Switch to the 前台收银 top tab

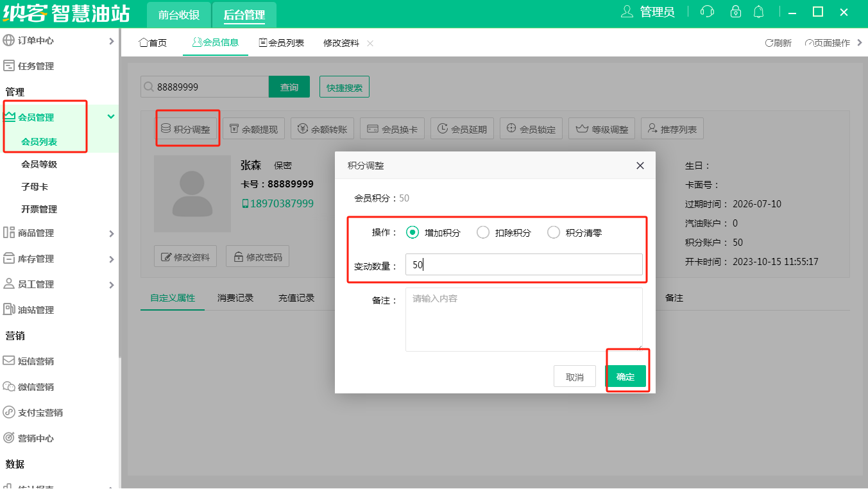point(179,15)
